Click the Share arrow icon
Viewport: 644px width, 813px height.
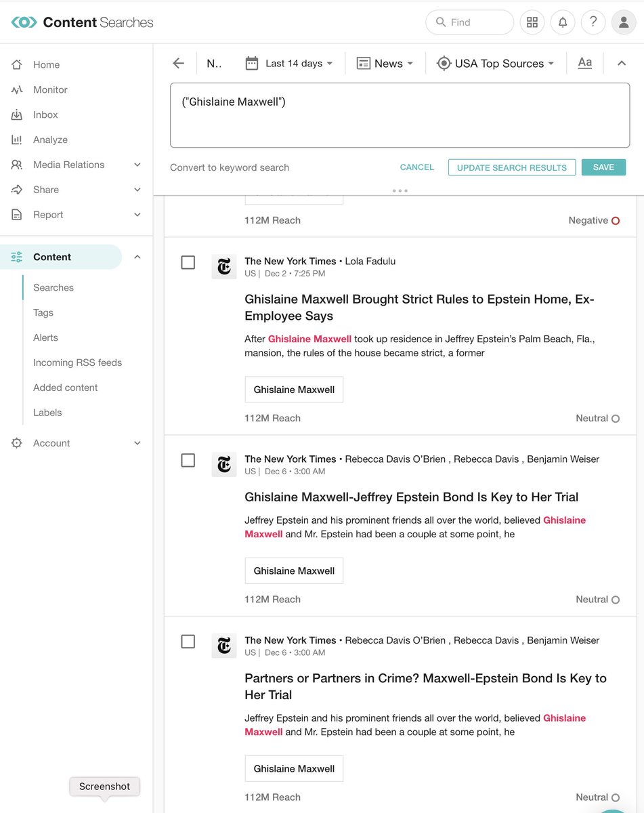point(17,190)
